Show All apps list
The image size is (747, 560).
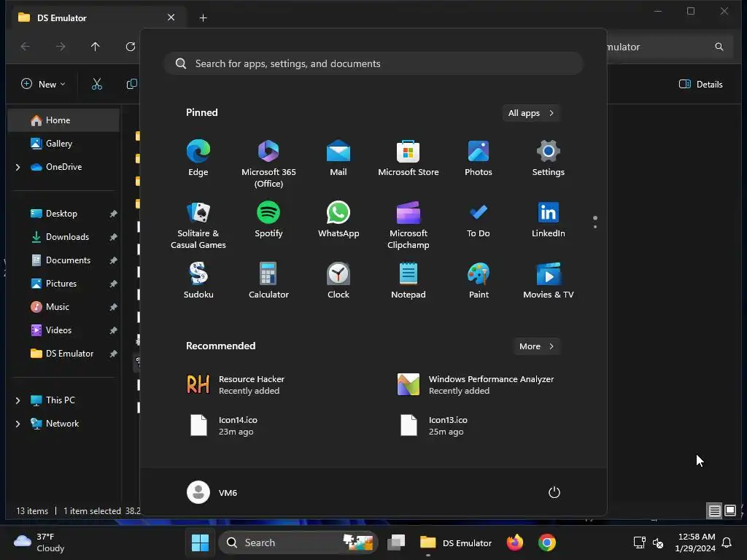531,113
